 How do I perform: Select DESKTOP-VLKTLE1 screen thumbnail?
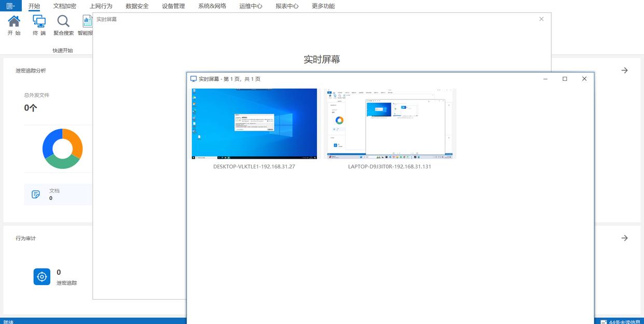(254, 123)
